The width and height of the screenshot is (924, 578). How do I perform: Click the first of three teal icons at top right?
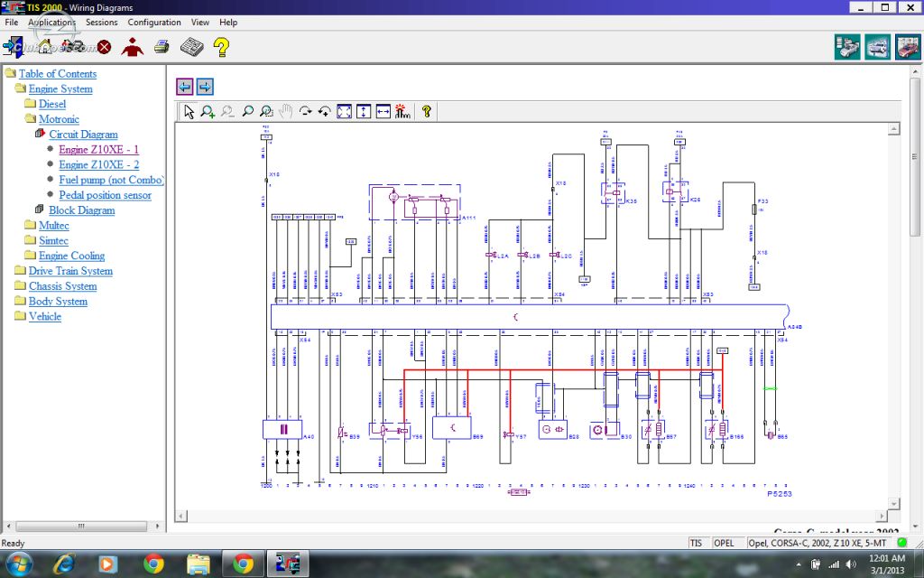846,47
